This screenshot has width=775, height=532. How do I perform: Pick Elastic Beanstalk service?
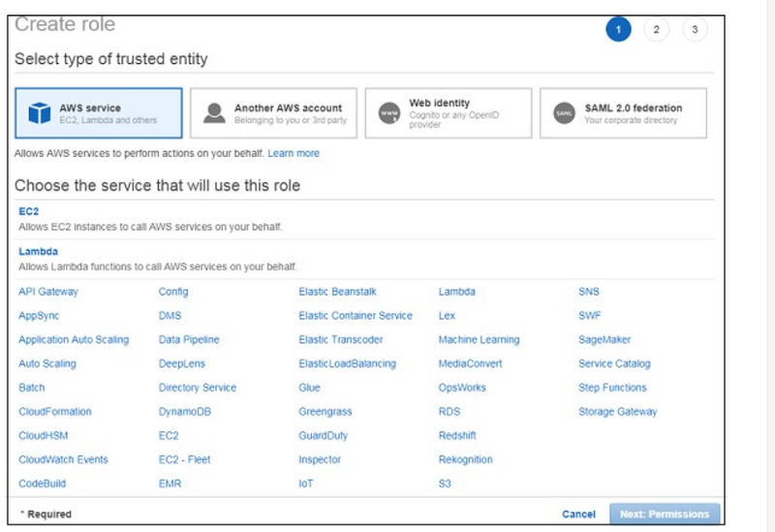[x=337, y=292]
